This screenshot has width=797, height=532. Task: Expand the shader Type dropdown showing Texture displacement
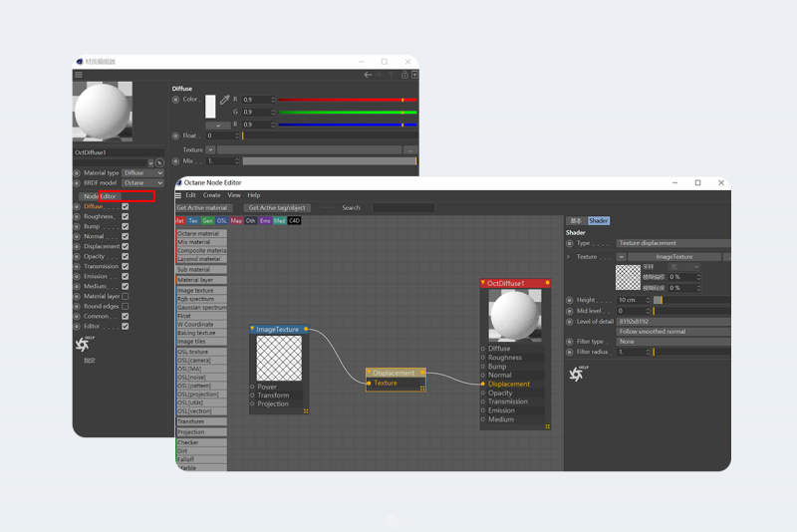(x=672, y=243)
